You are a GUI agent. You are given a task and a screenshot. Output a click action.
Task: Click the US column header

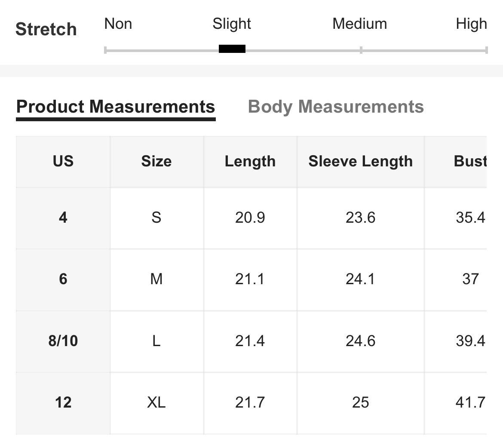point(63,161)
